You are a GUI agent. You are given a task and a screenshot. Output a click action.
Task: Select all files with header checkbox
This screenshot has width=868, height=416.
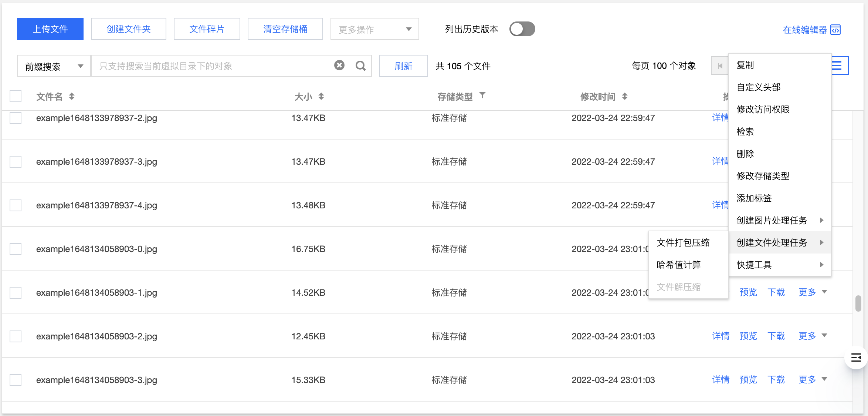[15, 96]
